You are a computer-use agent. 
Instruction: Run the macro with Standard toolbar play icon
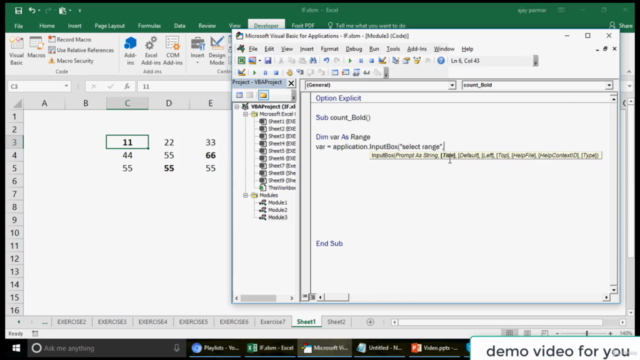click(x=350, y=61)
